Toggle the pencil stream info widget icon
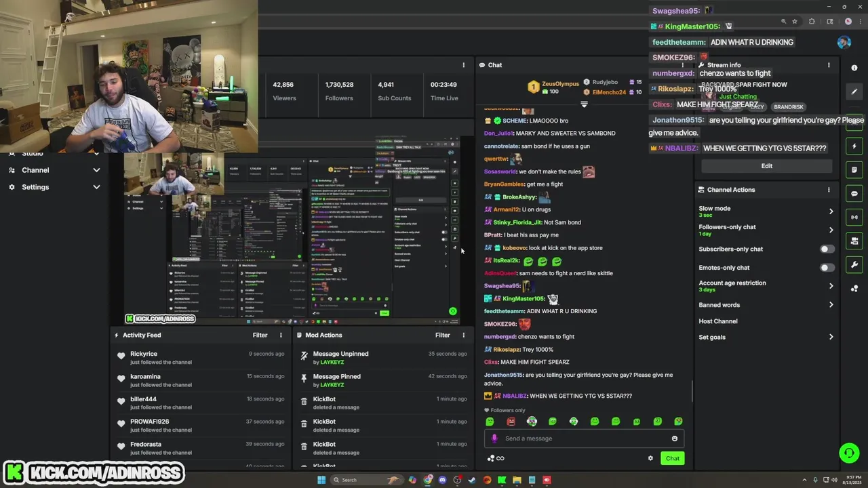This screenshot has width=868, height=488. coord(854,91)
